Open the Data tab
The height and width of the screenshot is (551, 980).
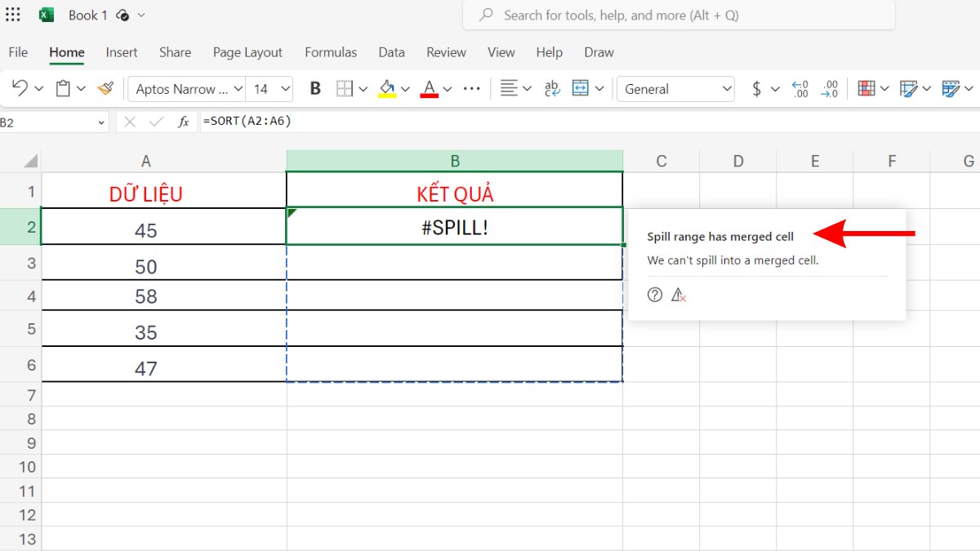[392, 52]
